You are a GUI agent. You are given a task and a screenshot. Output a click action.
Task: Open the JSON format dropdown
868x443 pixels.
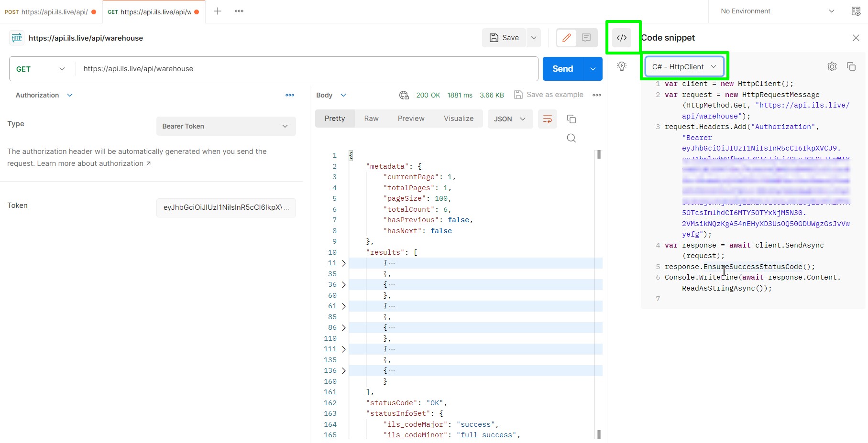tap(510, 119)
